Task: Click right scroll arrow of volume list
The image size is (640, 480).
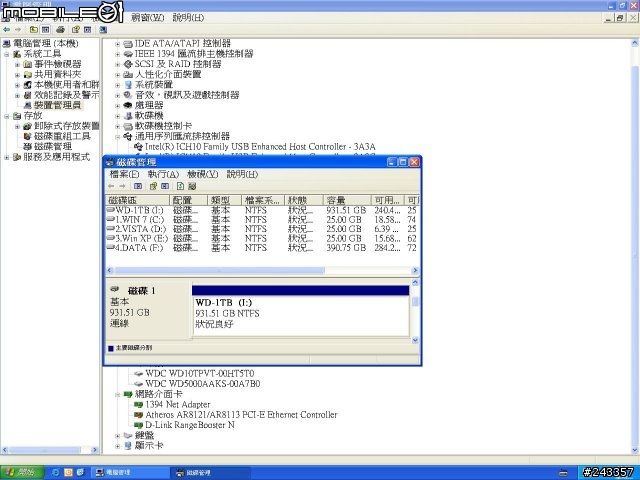Action: [x=415, y=270]
